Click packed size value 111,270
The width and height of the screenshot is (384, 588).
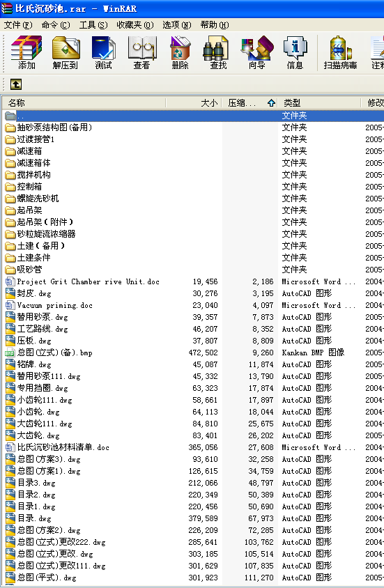259,578
